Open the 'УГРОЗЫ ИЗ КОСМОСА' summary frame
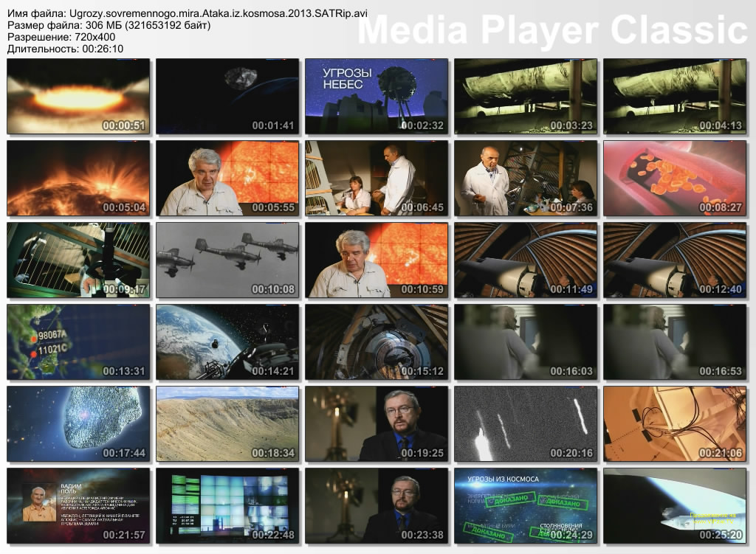The width and height of the screenshot is (756, 554). tap(526, 505)
